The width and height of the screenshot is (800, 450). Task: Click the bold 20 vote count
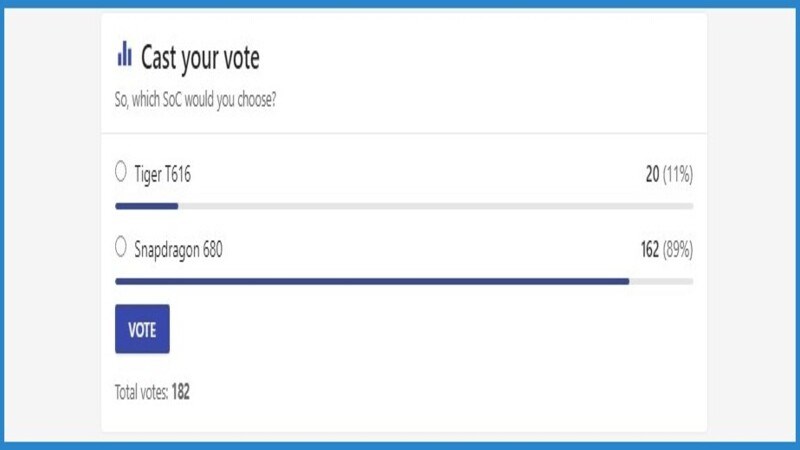coord(652,175)
